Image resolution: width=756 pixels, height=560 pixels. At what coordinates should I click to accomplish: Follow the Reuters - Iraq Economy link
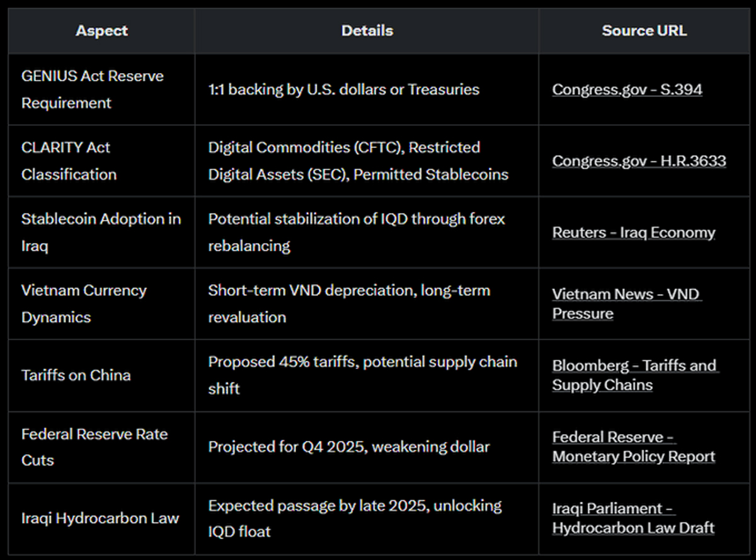pyautogui.click(x=633, y=232)
